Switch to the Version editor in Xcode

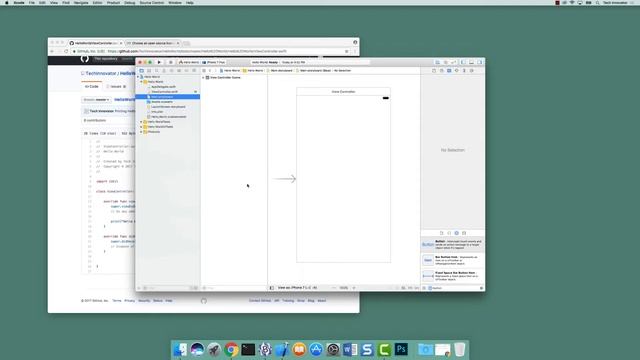pos(453,62)
